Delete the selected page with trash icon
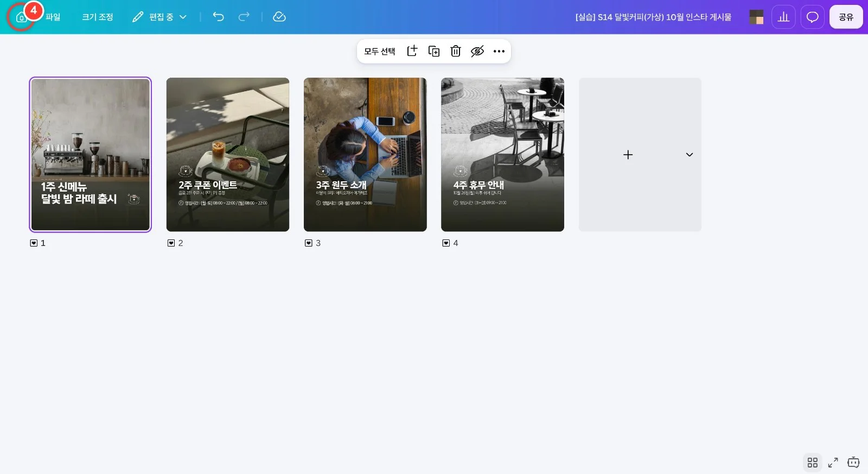The width and height of the screenshot is (868, 474). tap(456, 51)
